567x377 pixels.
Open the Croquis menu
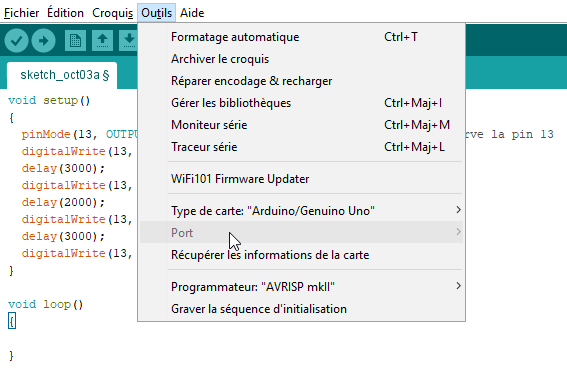(x=112, y=13)
